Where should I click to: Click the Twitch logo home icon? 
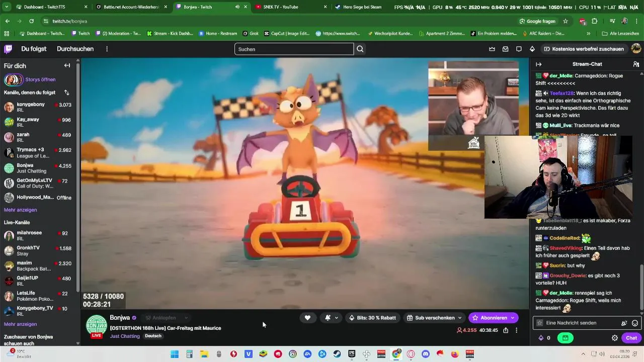[x=8, y=49]
